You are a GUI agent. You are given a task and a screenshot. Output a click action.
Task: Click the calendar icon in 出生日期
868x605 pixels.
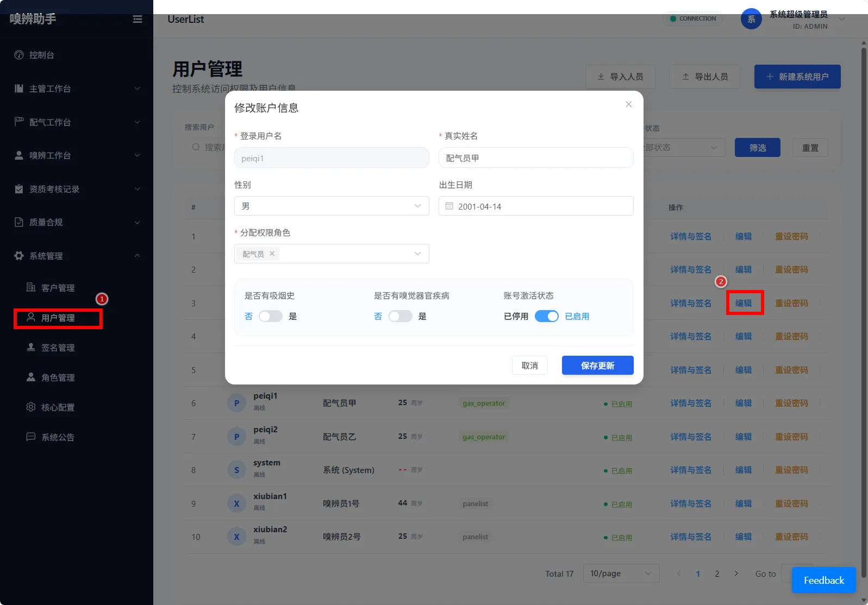tap(449, 206)
